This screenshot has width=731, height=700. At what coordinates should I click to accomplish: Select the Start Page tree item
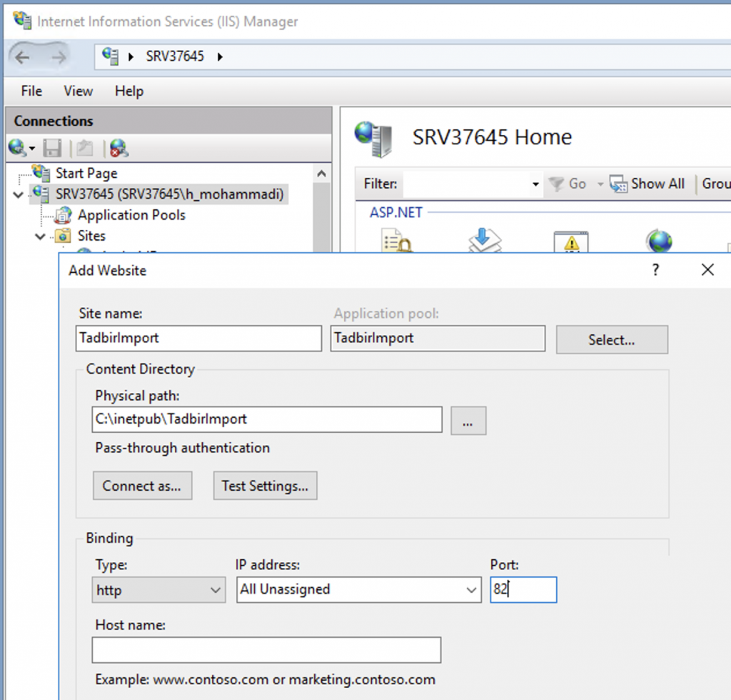(86, 173)
